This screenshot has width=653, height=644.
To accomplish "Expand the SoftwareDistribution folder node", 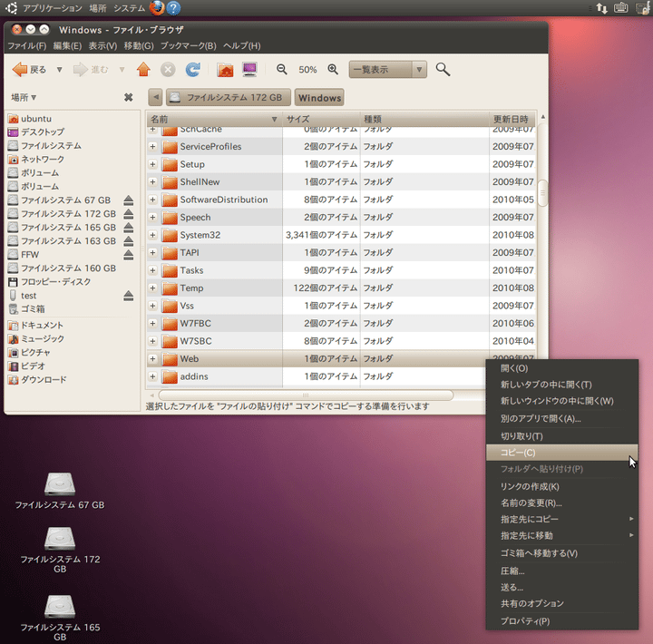I will click(x=153, y=200).
